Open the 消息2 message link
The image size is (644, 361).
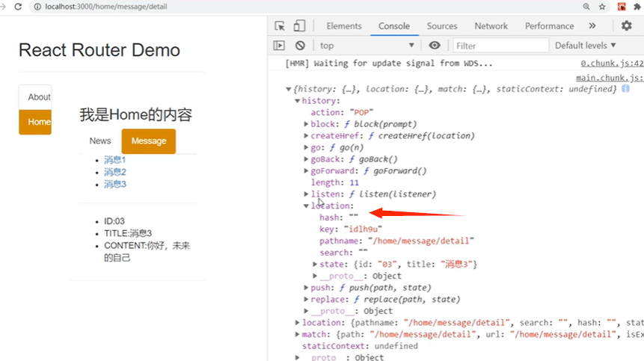click(115, 172)
